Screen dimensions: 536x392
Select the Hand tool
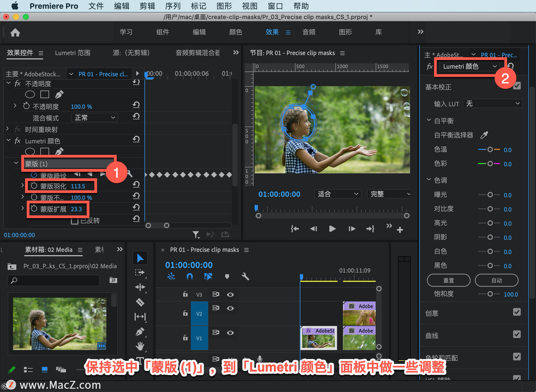click(140, 346)
